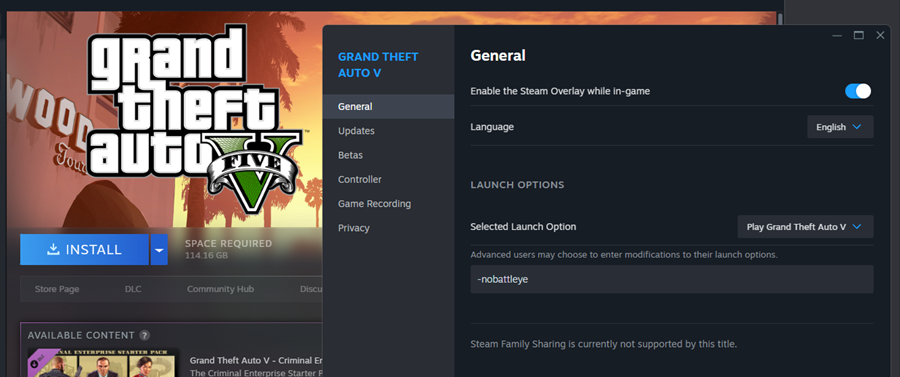Go to the Store Page link
The image size is (900, 377).
[x=57, y=289]
